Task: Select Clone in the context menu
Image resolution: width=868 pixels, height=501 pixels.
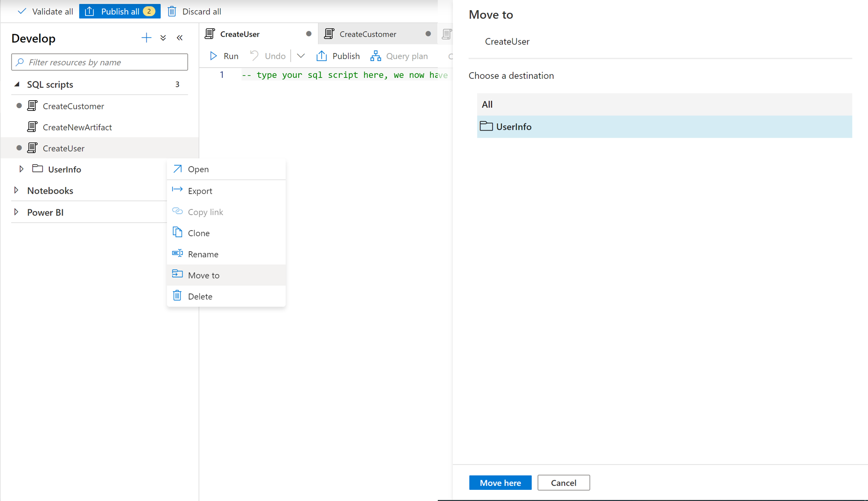Action: coord(199,233)
